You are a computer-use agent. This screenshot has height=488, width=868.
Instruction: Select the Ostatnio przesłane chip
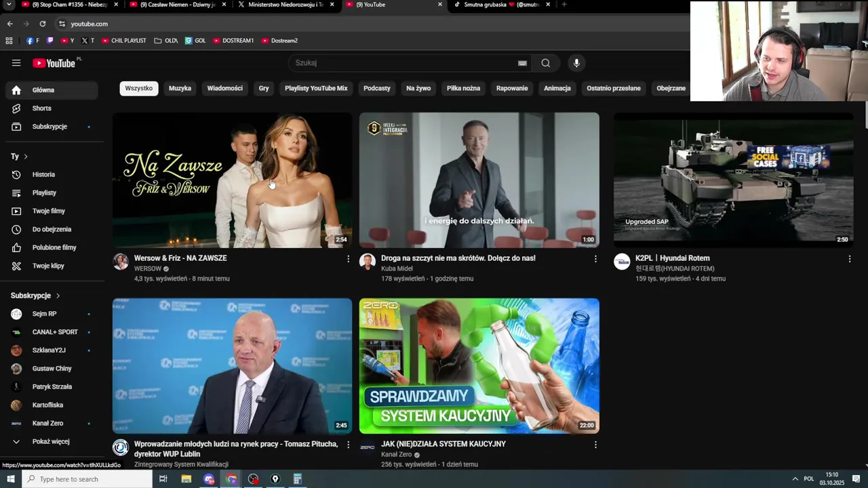pyautogui.click(x=614, y=89)
